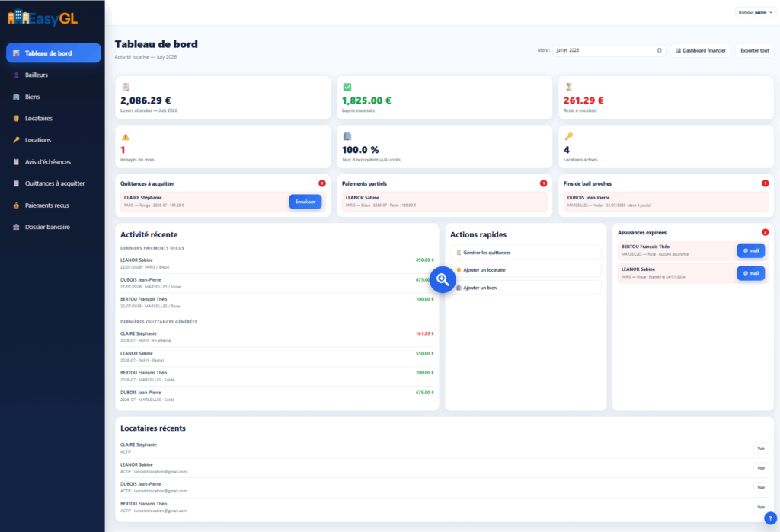
Task: Click the EasyGL logo icon
Action: 18,17
